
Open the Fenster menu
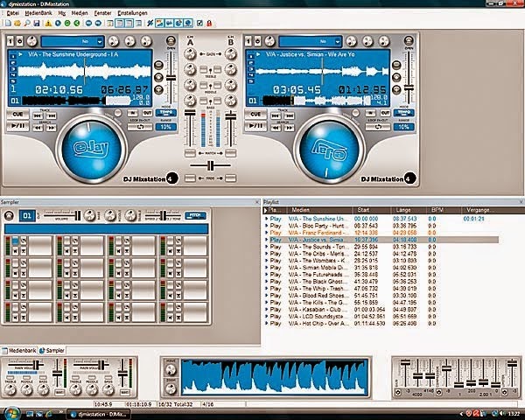[x=102, y=13]
